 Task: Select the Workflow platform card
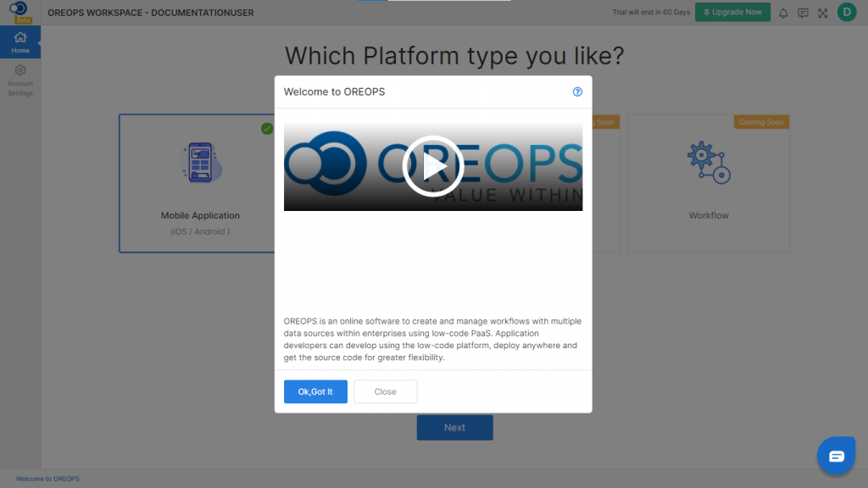point(709,183)
